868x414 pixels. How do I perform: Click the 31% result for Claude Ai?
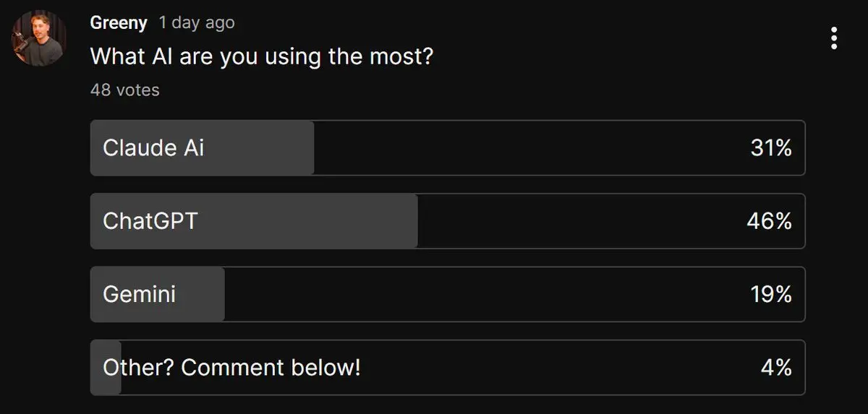point(771,148)
